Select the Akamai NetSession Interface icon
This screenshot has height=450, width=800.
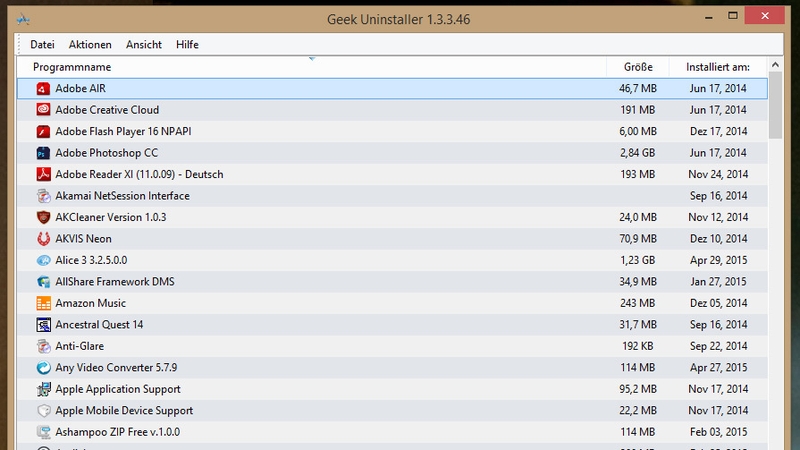(x=43, y=196)
